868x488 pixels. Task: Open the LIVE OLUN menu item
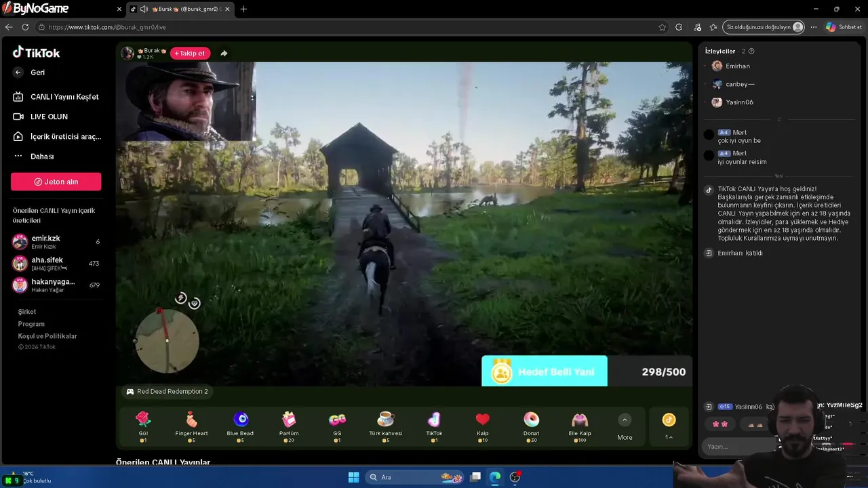point(40,117)
